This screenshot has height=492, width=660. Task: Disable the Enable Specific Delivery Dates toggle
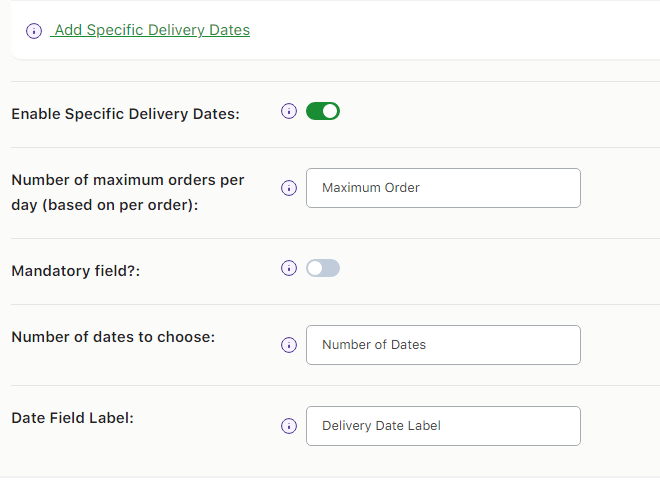click(x=323, y=111)
